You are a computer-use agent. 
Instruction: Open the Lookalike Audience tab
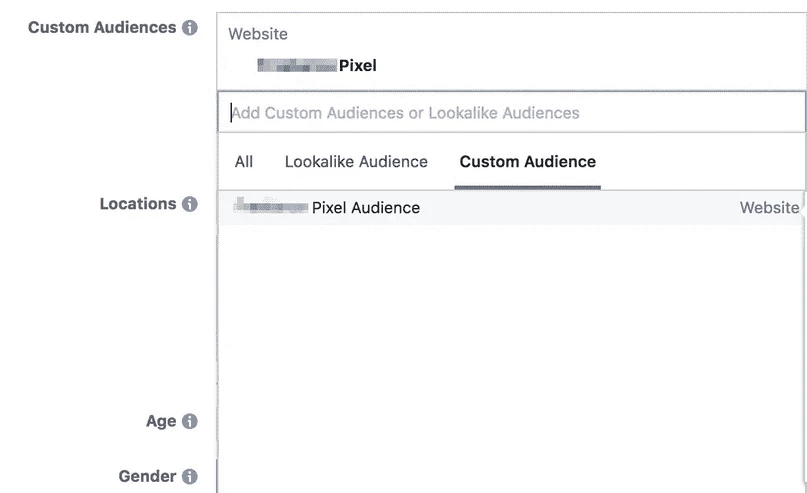pyautogui.click(x=356, y=162)
